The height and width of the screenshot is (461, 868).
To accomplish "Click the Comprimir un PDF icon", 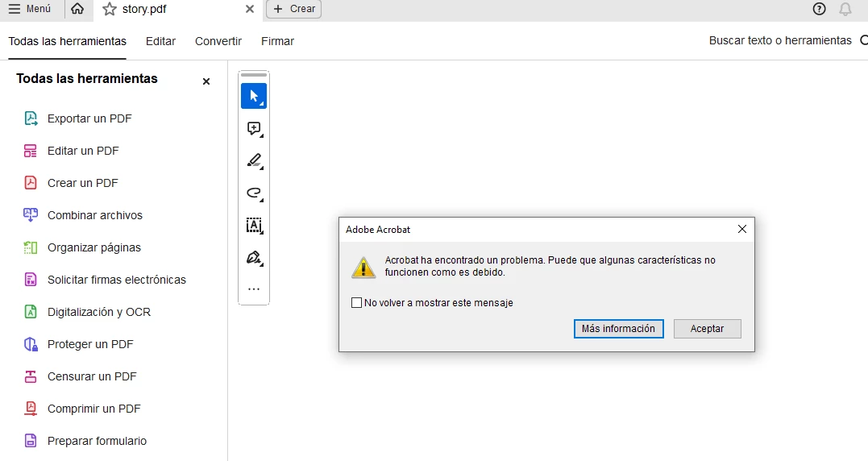I will pyautogui.click(x=31, y=409).
